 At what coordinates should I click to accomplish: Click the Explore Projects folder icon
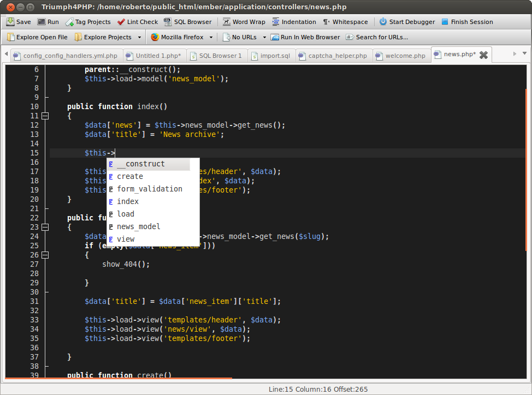point(78,37)
